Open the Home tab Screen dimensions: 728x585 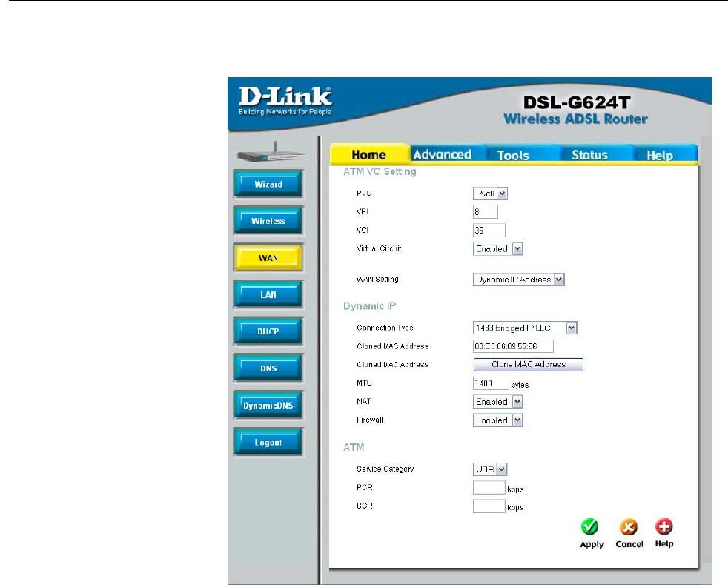pos(369,155)
